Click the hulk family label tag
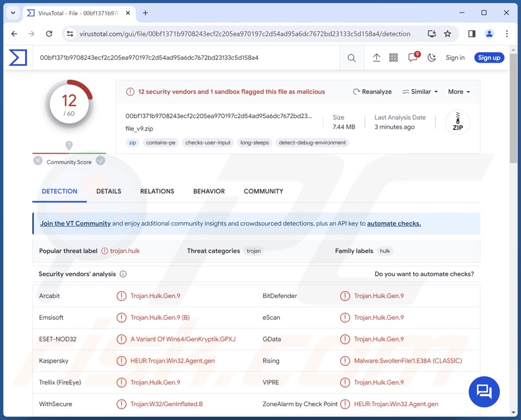This screenshot has width=521, height=420. [x=384, y=251]
